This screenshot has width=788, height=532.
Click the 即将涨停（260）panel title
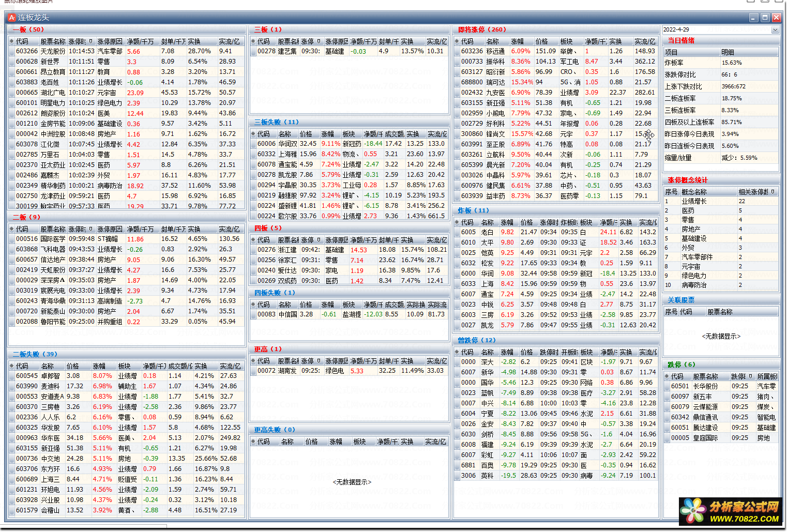[482, 29]
